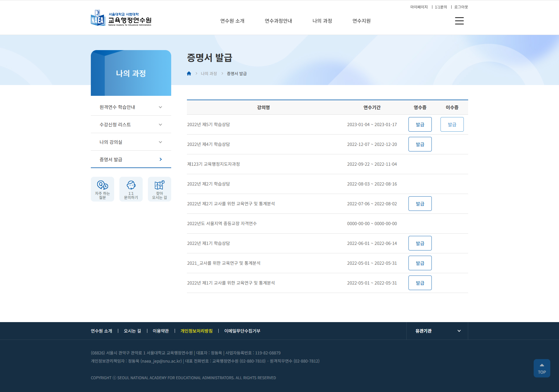Image resolution: width=559 pixels, height=392 pixels.
Task: Open the 찾아오시는 길 map icon
Action: (160, 189)
